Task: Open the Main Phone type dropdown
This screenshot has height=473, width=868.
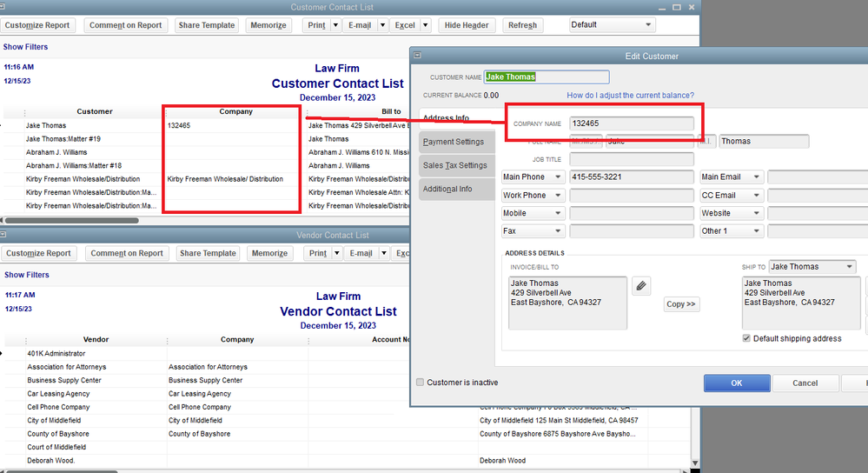Action: tap(533, 177)
